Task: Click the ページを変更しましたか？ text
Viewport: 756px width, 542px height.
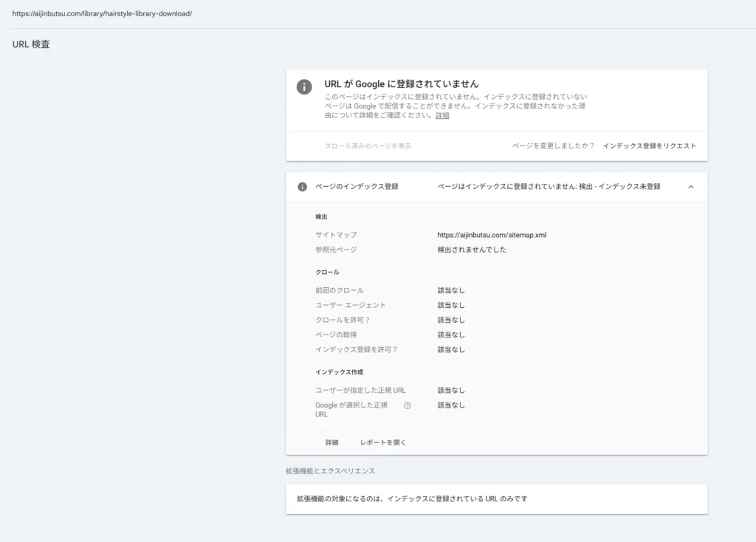Action: coord(554,145)
